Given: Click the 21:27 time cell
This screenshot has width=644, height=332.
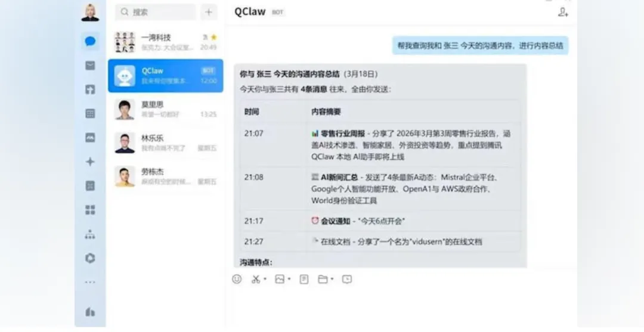Looking at the screenshot, I should 254,242.
